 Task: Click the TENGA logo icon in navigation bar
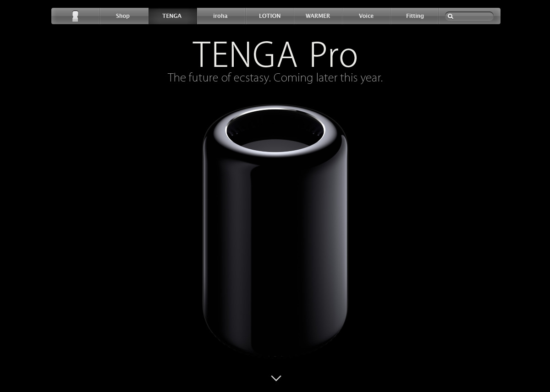pyautogui.click(x=75, y=16)
